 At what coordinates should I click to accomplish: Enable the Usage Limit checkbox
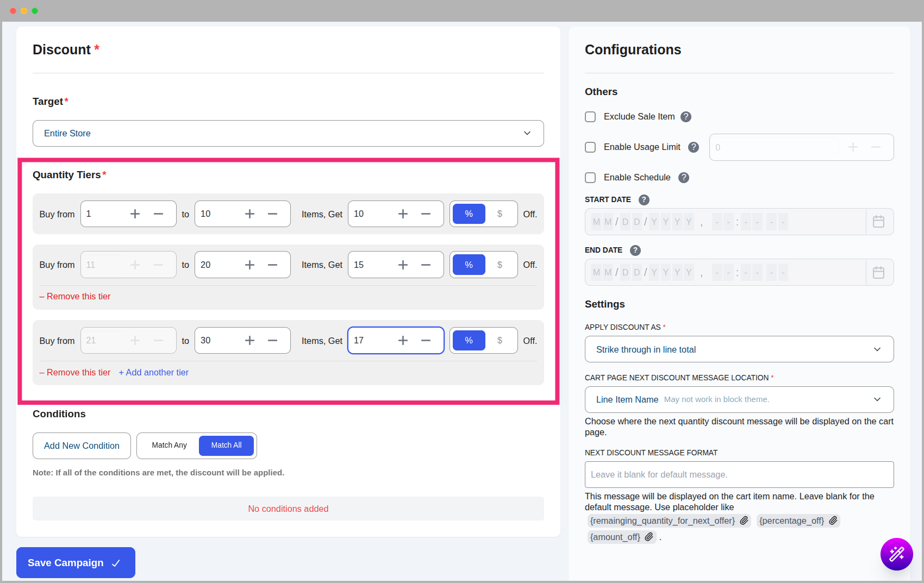coord(590,147)
